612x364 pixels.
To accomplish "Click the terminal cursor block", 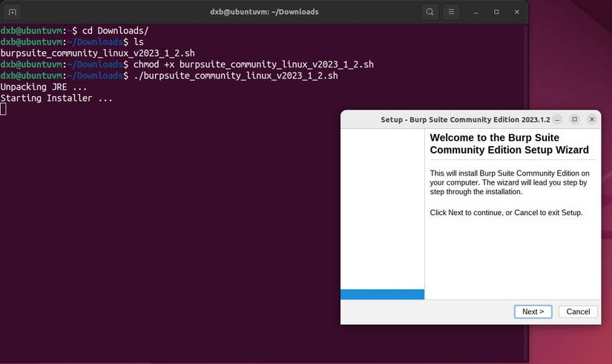I will [x=3, y=109].
